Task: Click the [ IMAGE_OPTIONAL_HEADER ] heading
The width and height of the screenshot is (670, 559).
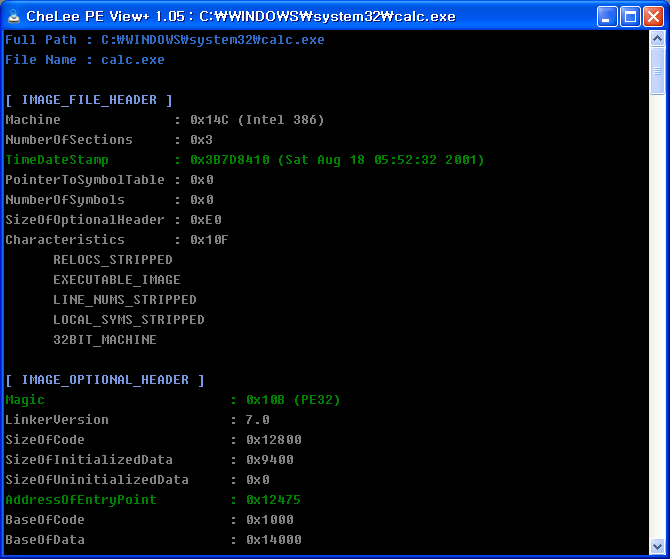Action: [x=105, y=380]
